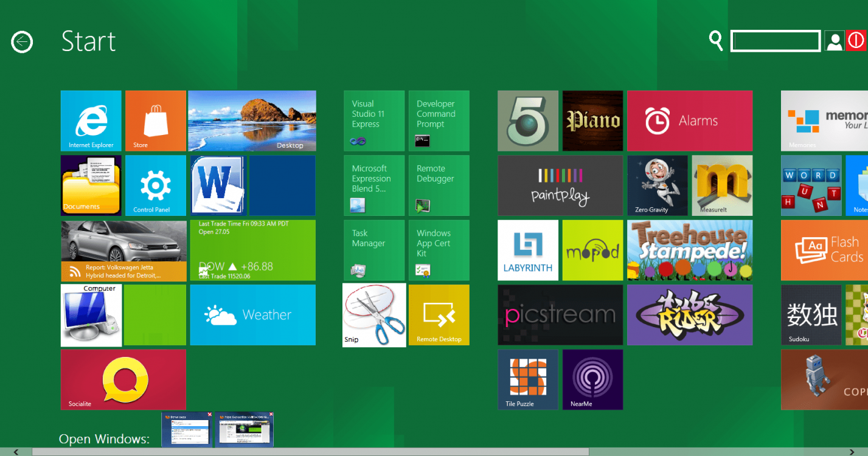This screenshot has height=456, width=868.
Task: Open the Tile Puzzle tile
Action: [x=528, y=379]
